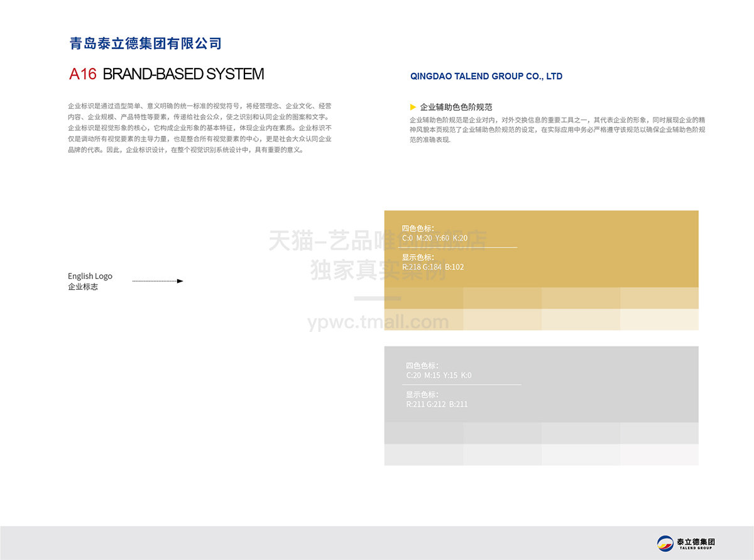754x560 pixels.
Task: Click the gray CMYK value C:20 M:15 Y:15 K:0
Action: (x=439, y=375)
